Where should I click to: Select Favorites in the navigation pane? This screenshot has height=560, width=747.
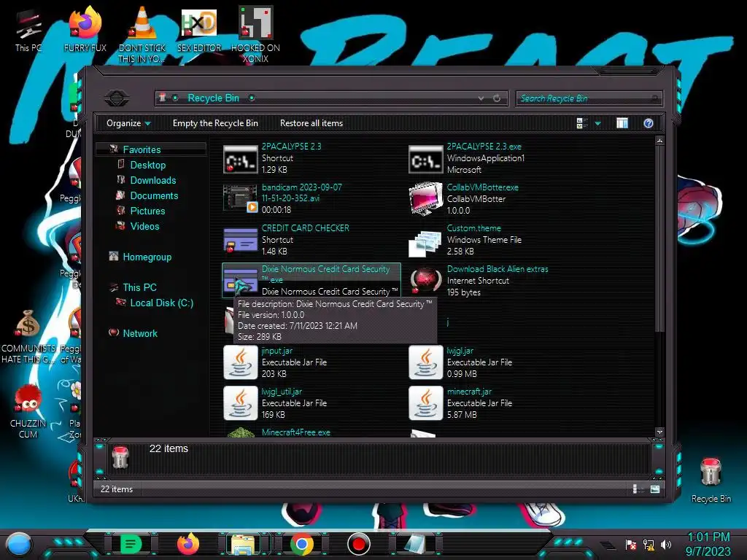pos(142,149)
